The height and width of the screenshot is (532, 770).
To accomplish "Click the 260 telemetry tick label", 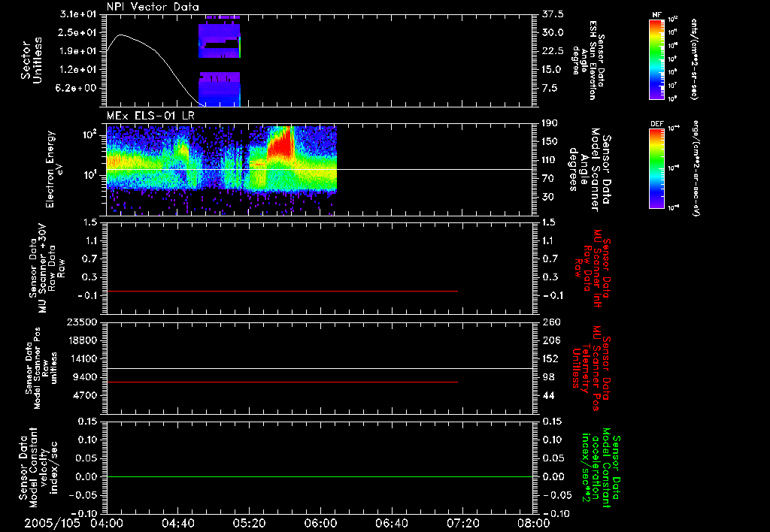I will point(551,322).
